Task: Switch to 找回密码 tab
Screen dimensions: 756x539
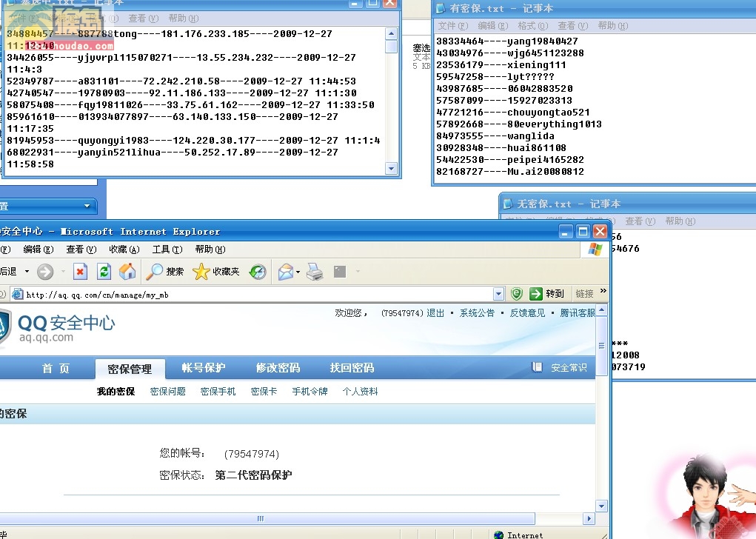Action: click(x=352, y=368)
